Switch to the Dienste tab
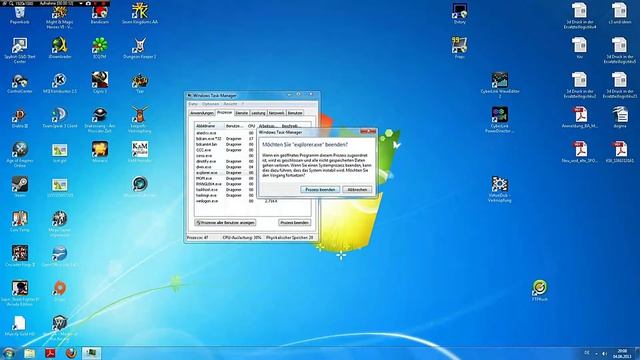This screenshot has height=360, width=640. click(242, 113)
